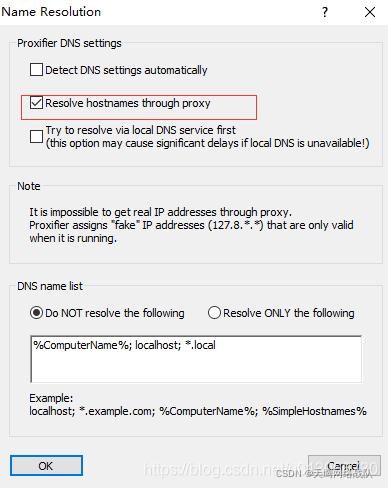The image size is (388, 488).
Task: Uncheck Resolve hostnames through proxy box
Action: coord(36,103)
